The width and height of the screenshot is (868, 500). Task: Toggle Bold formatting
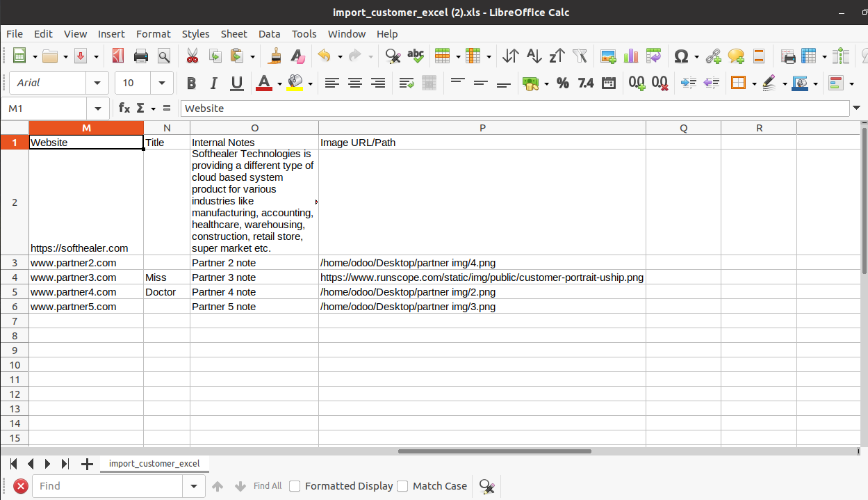pos(191,83)
